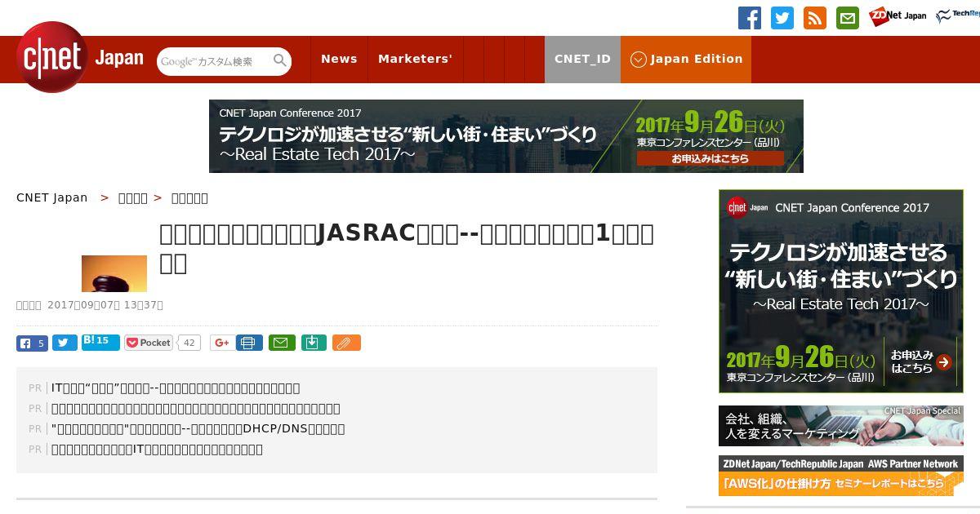Focus the Google custom search field

[214, 61]
